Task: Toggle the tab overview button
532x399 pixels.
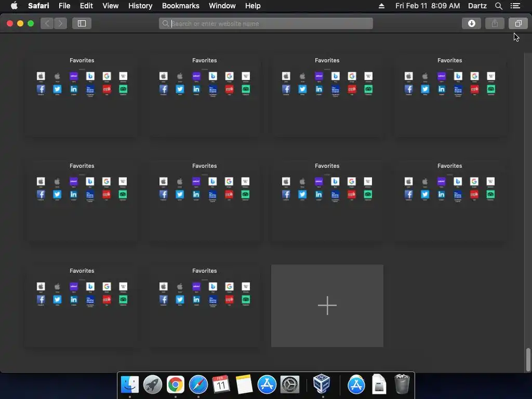Action: click(x=518, y=23)
